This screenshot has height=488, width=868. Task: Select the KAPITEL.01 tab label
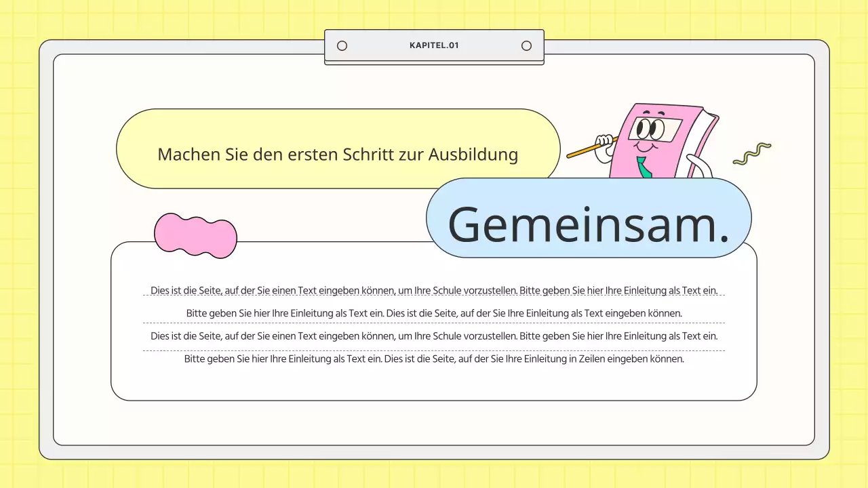tap(434, 45)
